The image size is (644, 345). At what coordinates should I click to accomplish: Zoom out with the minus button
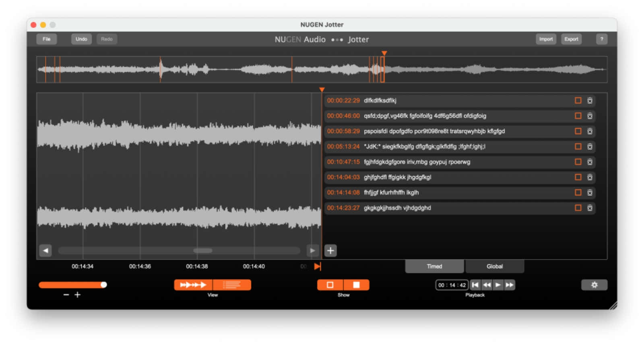[x=66, y=295]
